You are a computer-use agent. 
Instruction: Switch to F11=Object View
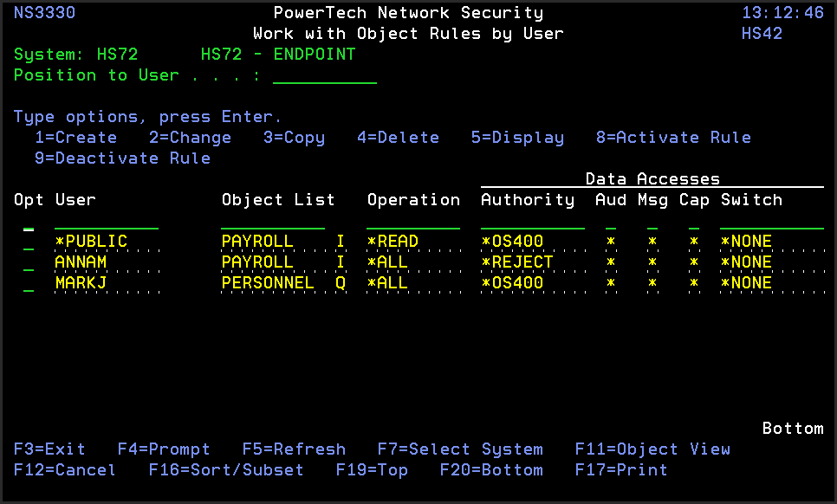coord(652,449)
